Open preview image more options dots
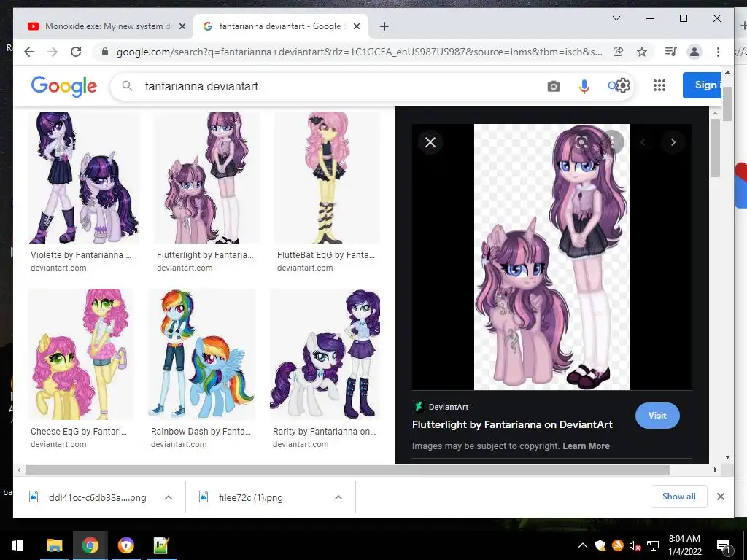Image resolution: width=747 pixels, height=560 pixels. (x=612, y=142)
